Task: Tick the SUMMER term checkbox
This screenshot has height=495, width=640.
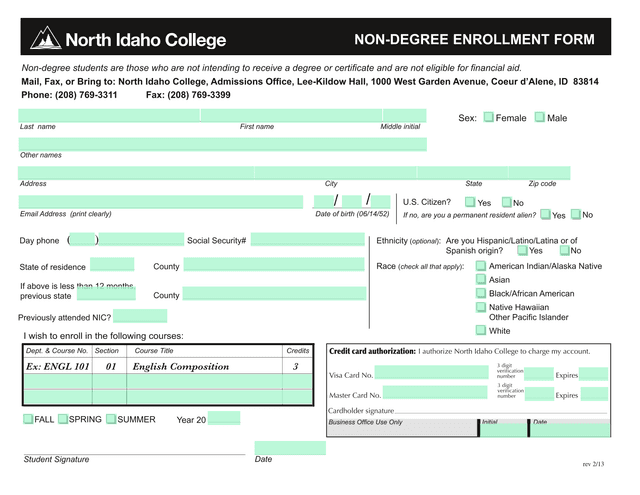Action: pos(111,419)
